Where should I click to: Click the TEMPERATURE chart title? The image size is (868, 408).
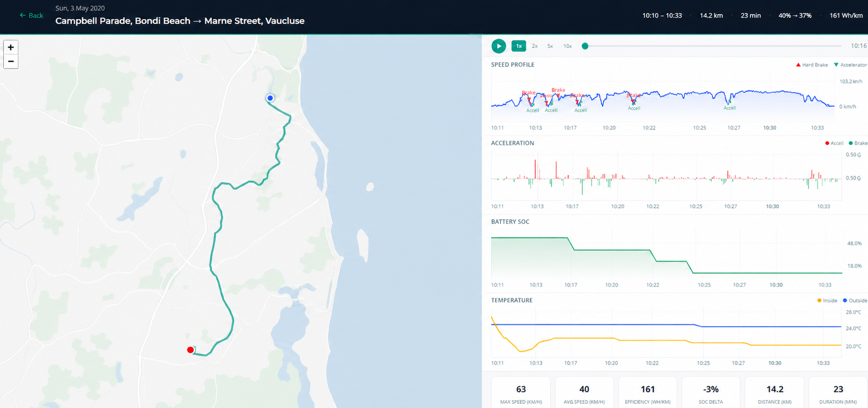pos(512,300)
